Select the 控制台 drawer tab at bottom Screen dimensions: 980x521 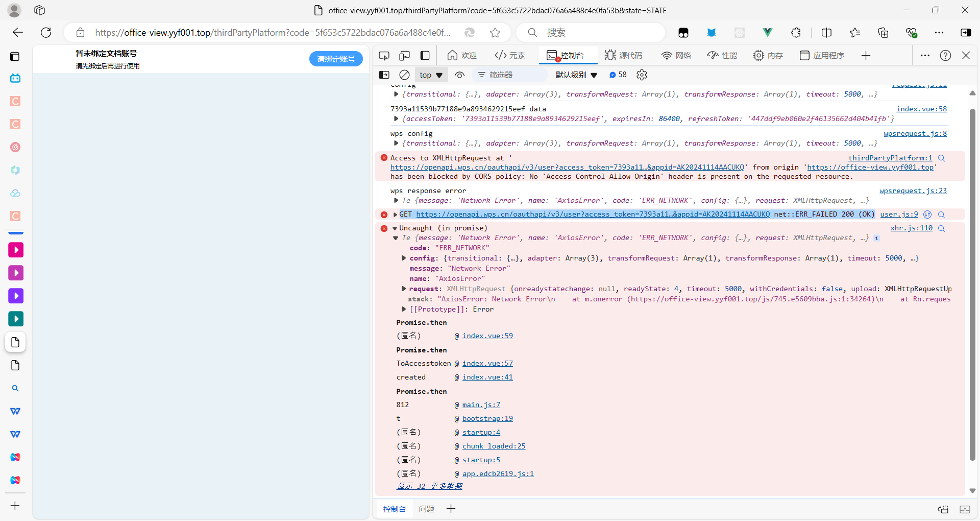coord(395,509)
